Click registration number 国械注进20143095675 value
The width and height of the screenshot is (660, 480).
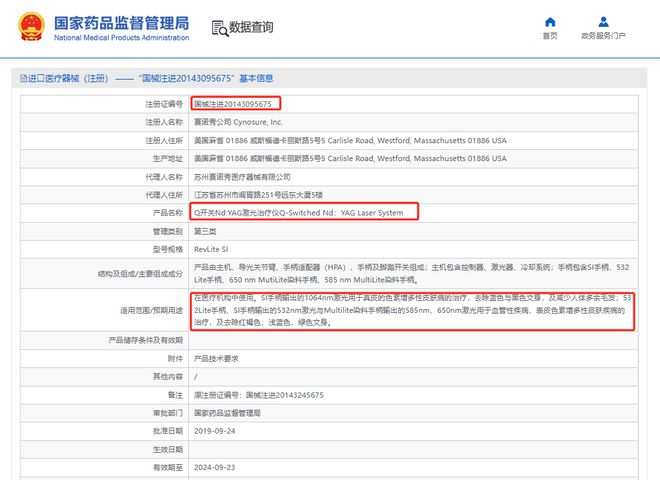point(232,104)
